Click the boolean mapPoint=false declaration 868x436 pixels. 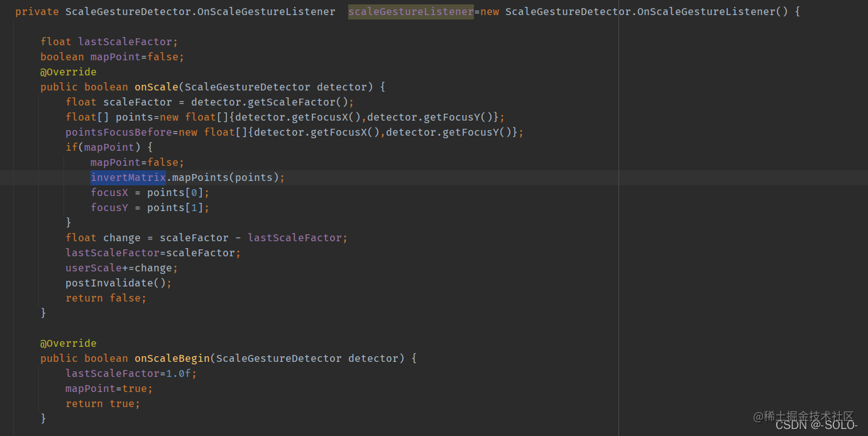(x=113, y=57)
